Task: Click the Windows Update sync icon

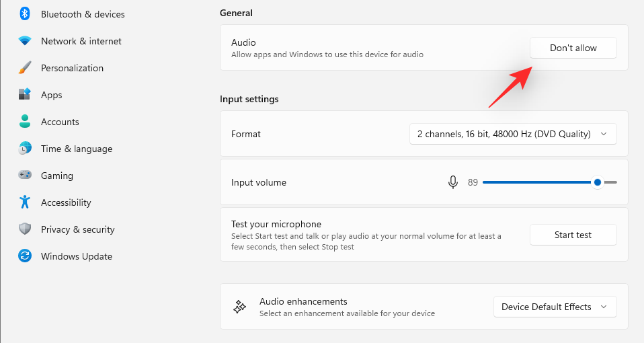Action: point(25,256)
